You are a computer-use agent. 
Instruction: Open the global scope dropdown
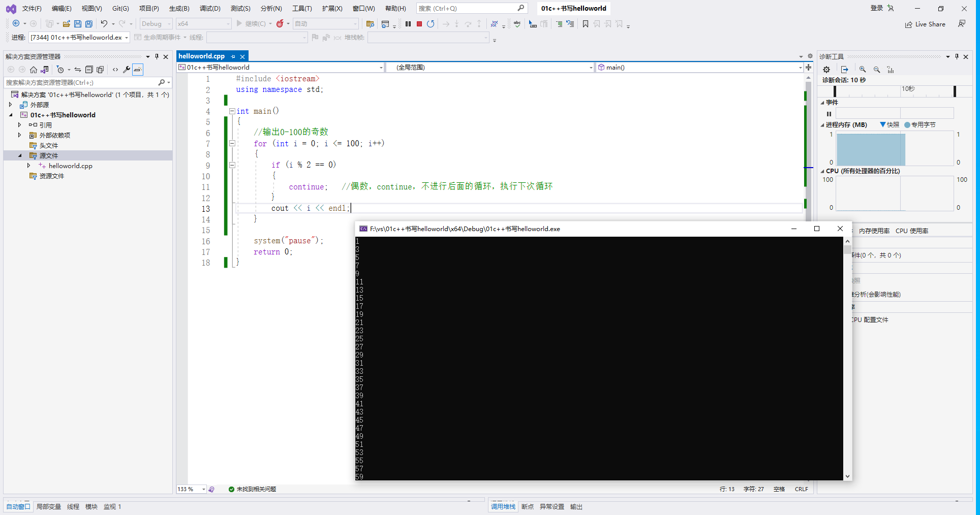[x=489, y=68]
